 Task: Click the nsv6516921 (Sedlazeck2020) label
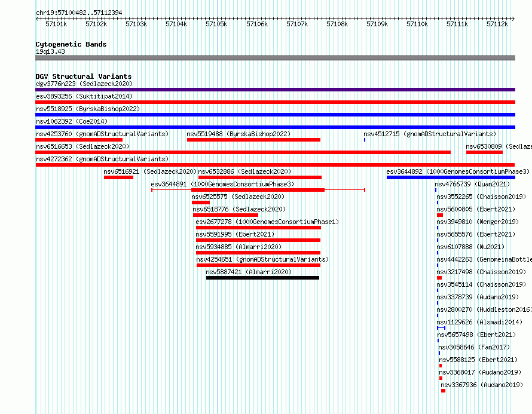150,171
